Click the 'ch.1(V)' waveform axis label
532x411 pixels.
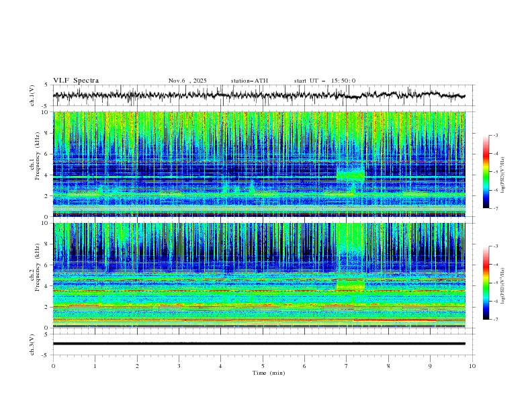point(32,95)
